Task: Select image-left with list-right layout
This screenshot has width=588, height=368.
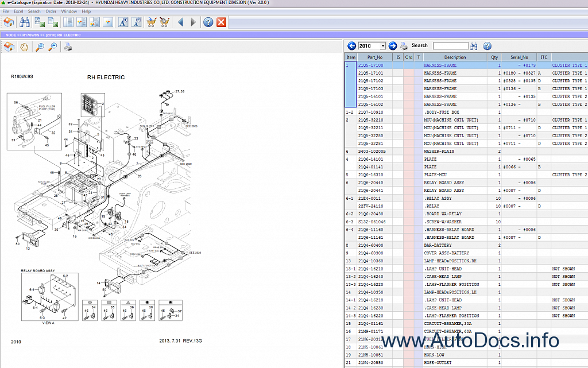Action: coord(82,22)
